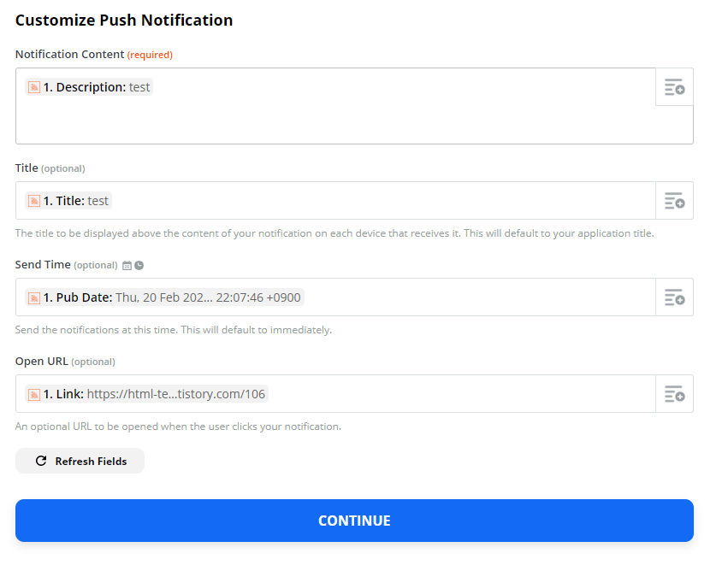Open insert-data menu for Send Time

point(674,297)
